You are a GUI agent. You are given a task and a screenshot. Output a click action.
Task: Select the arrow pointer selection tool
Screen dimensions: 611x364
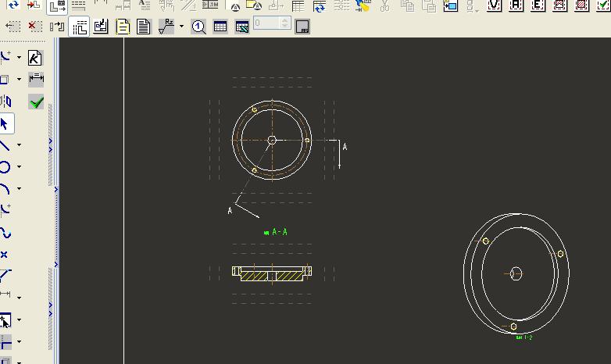point(5,124)
